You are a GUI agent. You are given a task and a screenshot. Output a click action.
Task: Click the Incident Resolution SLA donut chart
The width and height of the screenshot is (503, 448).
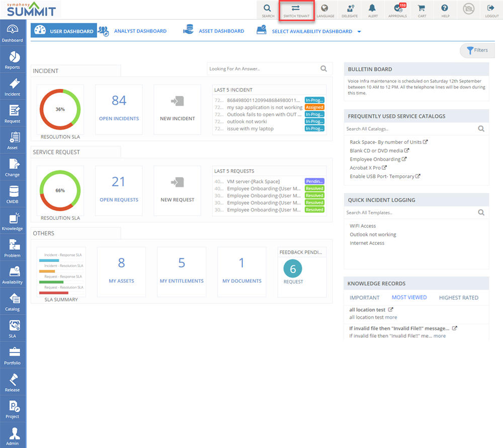point(60,109)
